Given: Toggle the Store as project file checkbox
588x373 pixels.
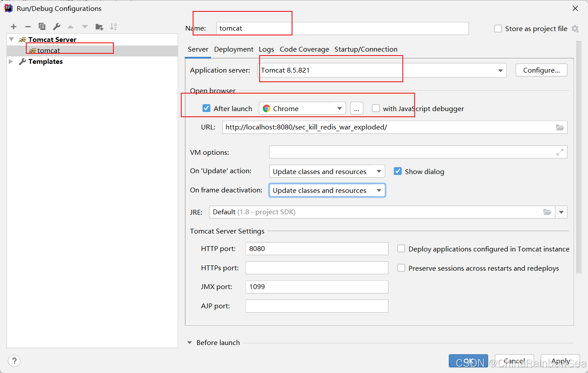Looking at the screenshot, I should (x=498, y=28).
